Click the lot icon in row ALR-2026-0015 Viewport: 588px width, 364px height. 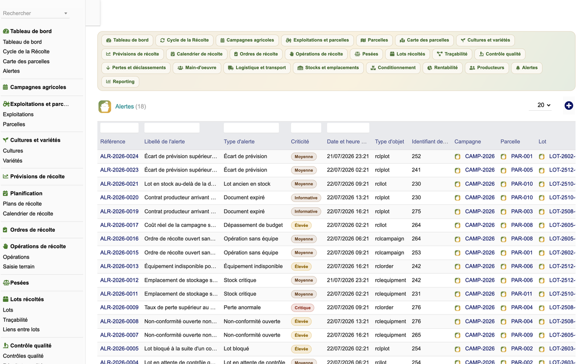coord(542,253)
